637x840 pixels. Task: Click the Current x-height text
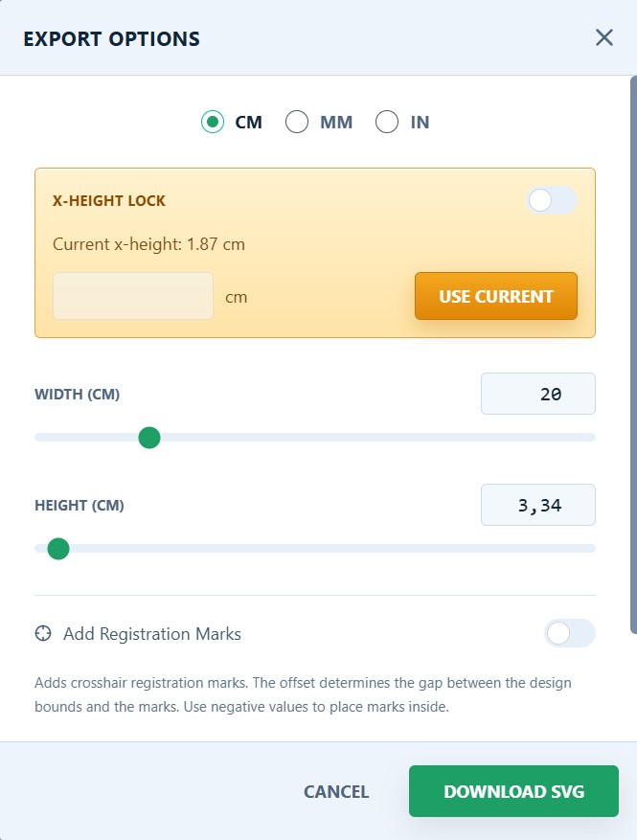[x=148, y=244]
